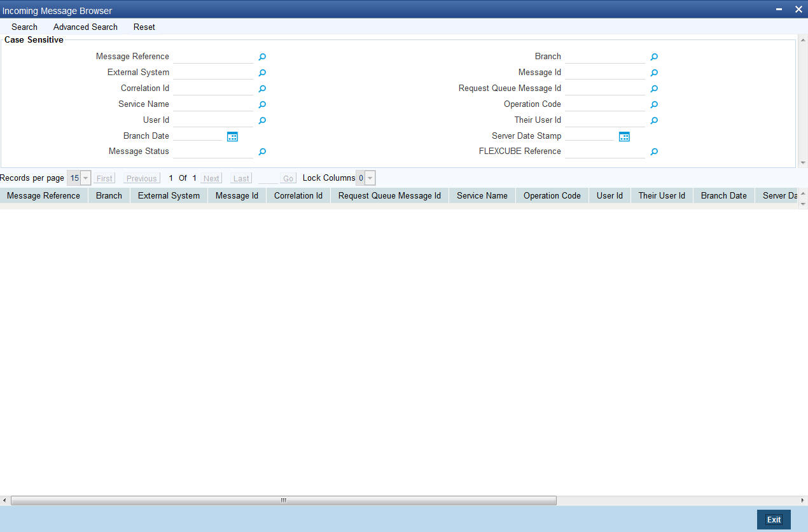Go to First page of results

point(104,178)
